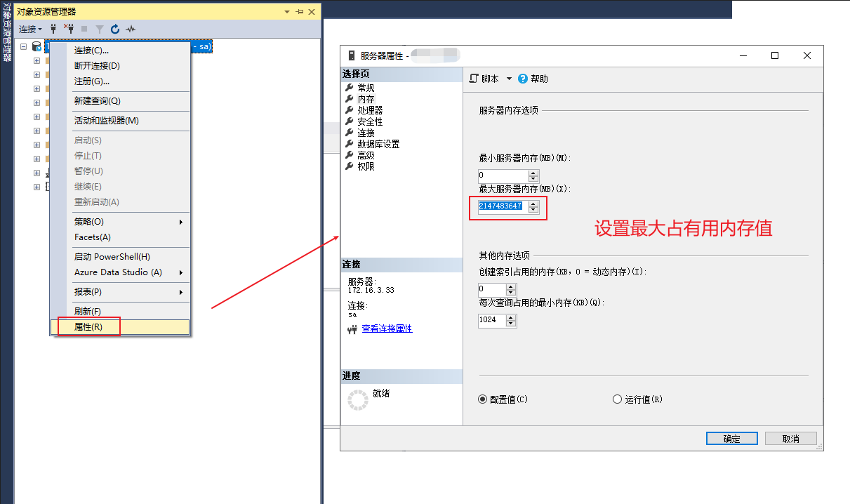Screen dimensions: 850x504
Task: Click the 最大服务器内存 value input field
Action: (x=501, y=206)
